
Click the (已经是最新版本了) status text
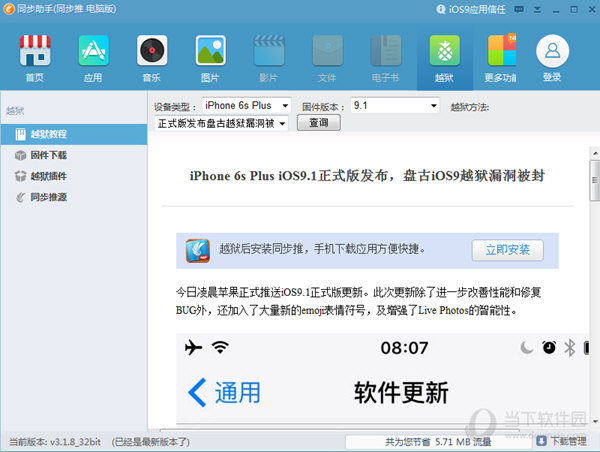click(151, 442)
